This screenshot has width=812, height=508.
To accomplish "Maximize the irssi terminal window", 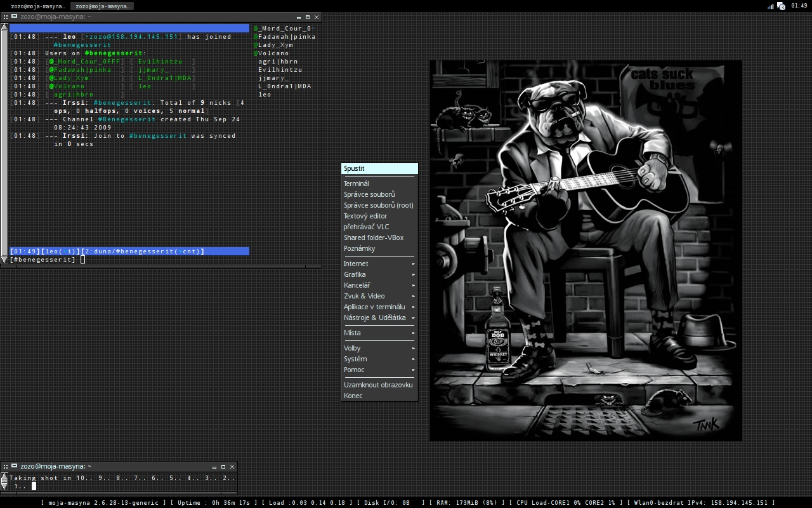I will (308, 17).
